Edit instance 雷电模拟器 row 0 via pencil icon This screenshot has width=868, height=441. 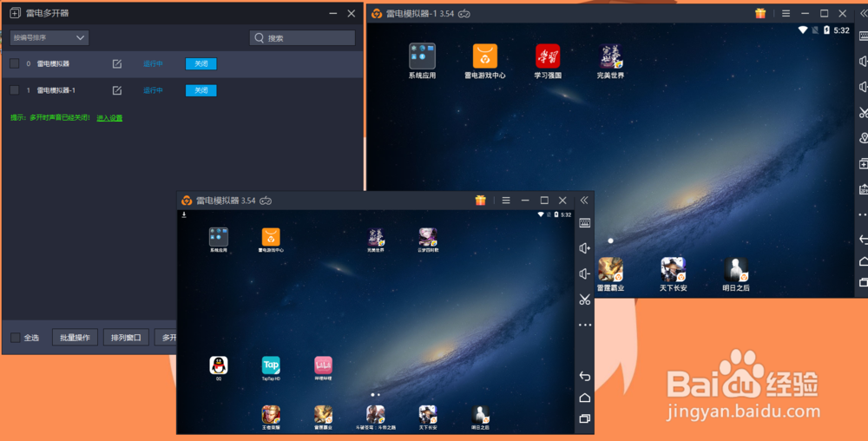(117, 63)
